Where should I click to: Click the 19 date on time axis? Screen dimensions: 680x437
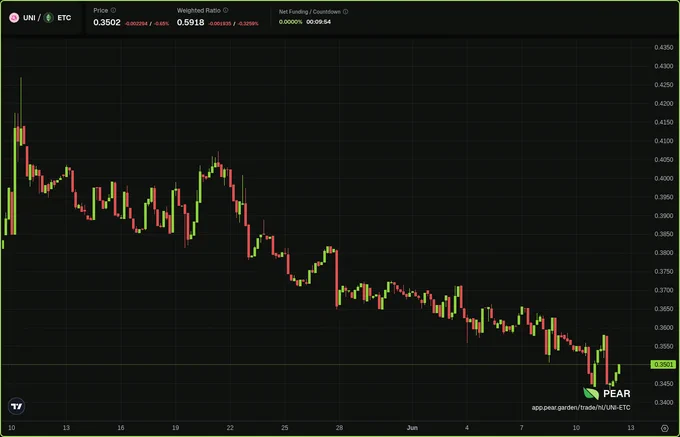[x=175, y=428]
